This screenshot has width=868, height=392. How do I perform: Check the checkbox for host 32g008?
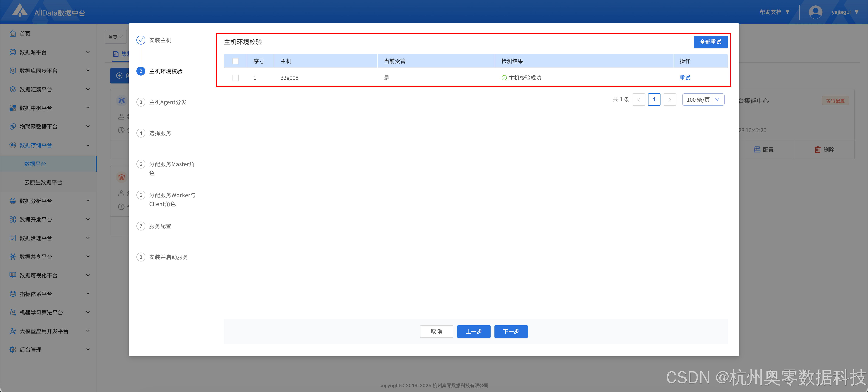coord(235,78)
